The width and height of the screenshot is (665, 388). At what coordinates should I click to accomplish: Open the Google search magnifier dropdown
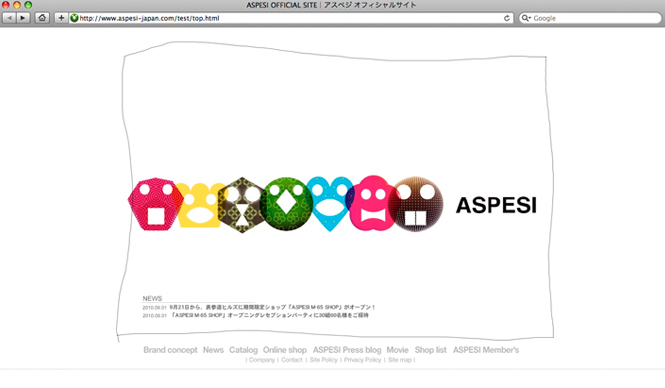(526, 18)
